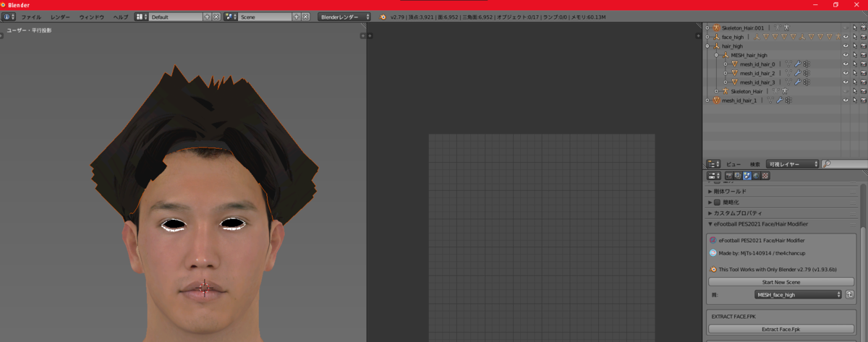Open the レンダー menu
Image resolution: width=868 pixels, height=342 pixels.
60,17
